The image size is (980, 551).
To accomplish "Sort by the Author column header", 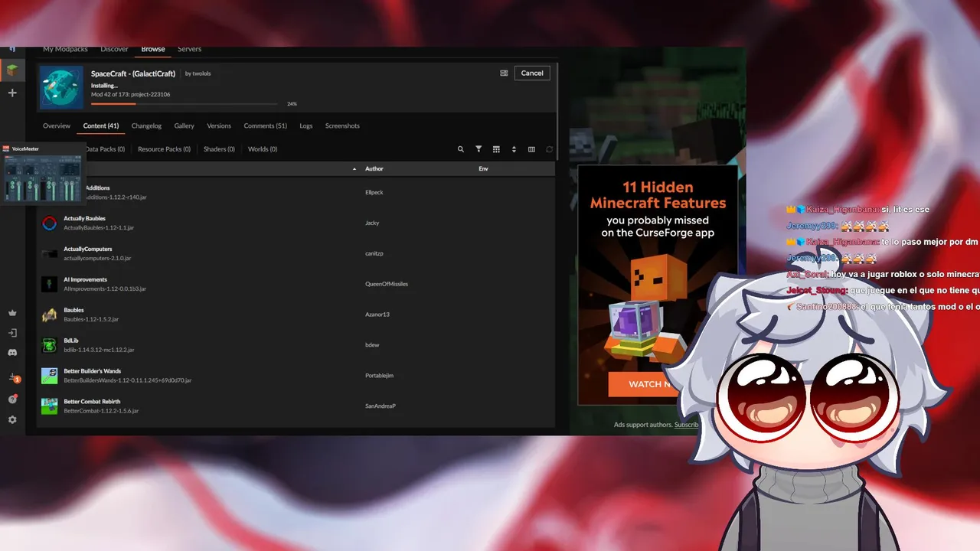I will pos(374,168).
